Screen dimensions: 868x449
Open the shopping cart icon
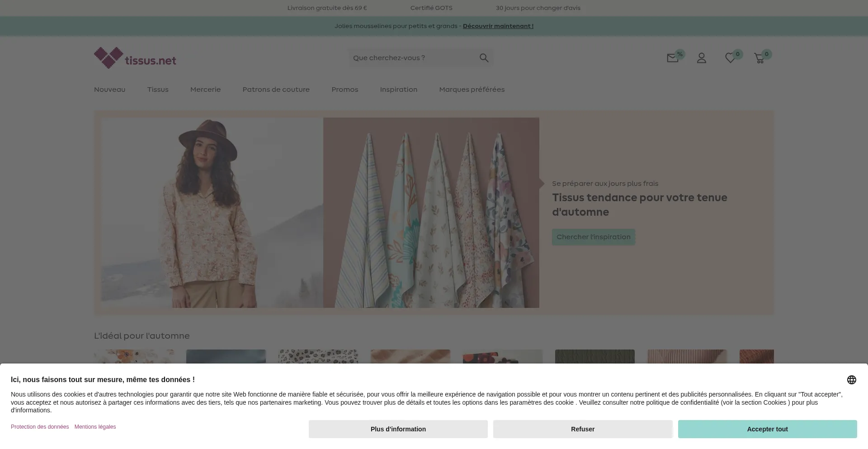click(759, 58)
